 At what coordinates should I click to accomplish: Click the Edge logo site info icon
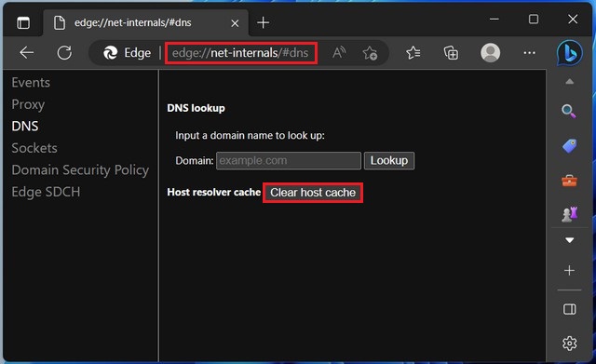click(111, 52)
